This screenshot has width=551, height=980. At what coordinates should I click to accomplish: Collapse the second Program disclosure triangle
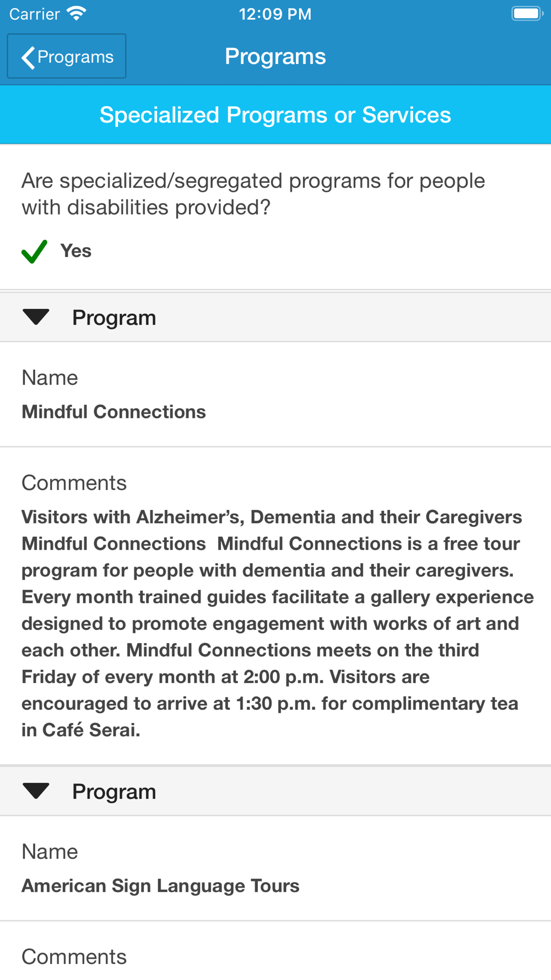(x=36, y=791)
